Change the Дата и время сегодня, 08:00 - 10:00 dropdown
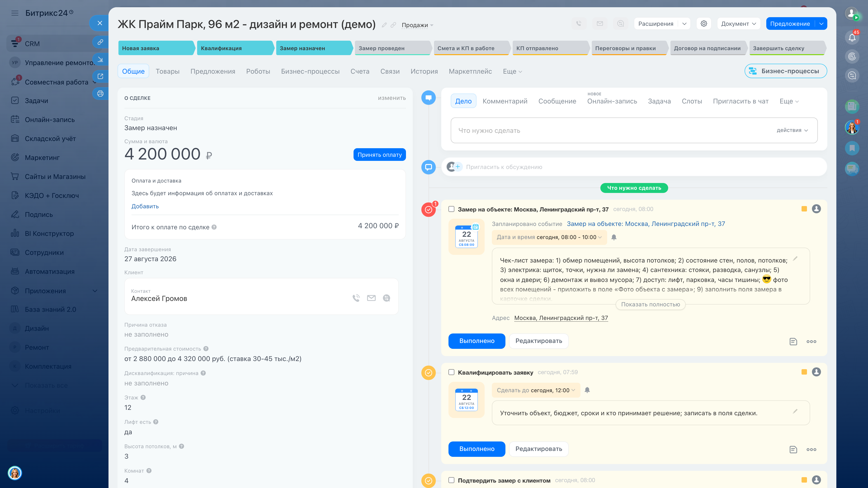 point(549,237)
